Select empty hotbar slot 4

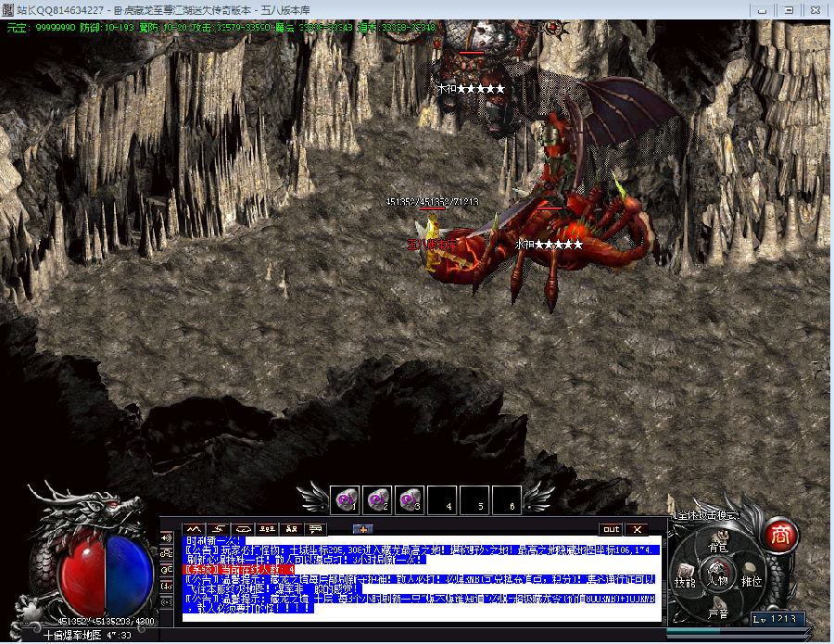442,500
